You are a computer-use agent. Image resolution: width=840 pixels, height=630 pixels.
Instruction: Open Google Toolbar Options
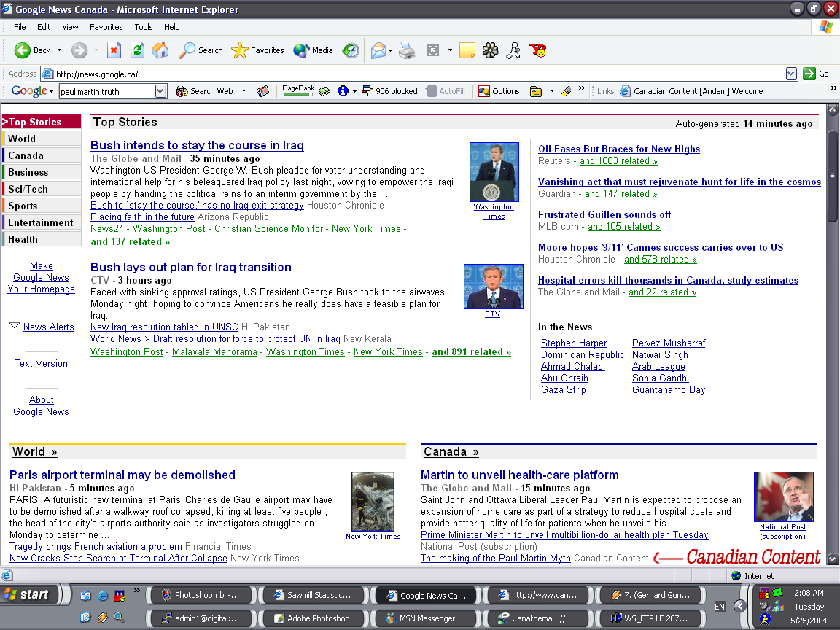pyautogui.click(x=499, y=91)
